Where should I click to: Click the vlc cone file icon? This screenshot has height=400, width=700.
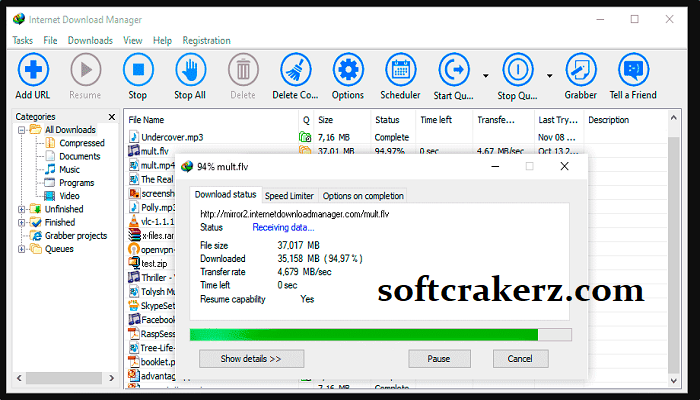[133, 221]
